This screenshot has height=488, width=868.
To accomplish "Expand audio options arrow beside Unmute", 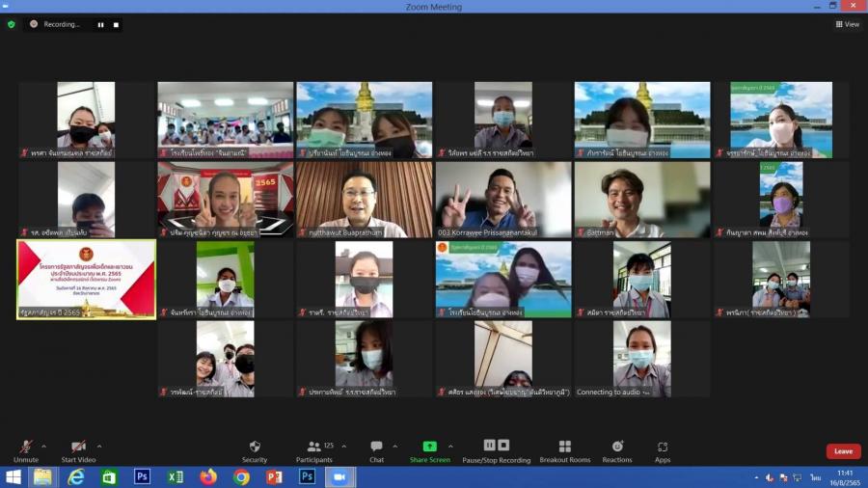I will (x=44, y=446).
